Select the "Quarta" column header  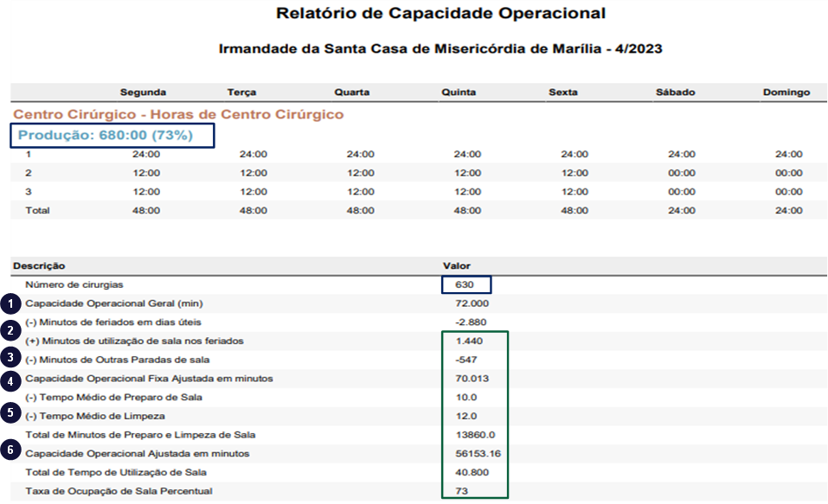[x=351, y=93]
